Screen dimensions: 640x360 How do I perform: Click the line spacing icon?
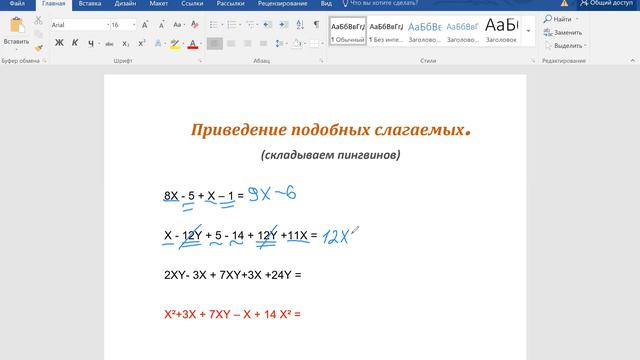[x=279, y=43]
